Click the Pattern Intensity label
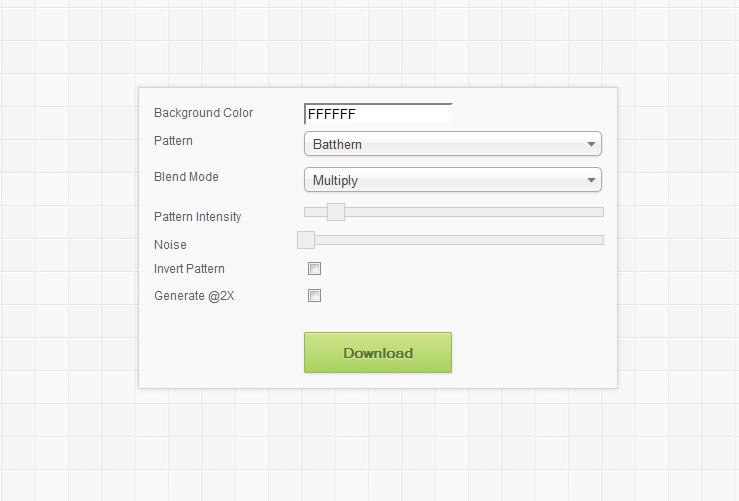The width and height of the screenshot is (739, 501). (x=197, y=217)
